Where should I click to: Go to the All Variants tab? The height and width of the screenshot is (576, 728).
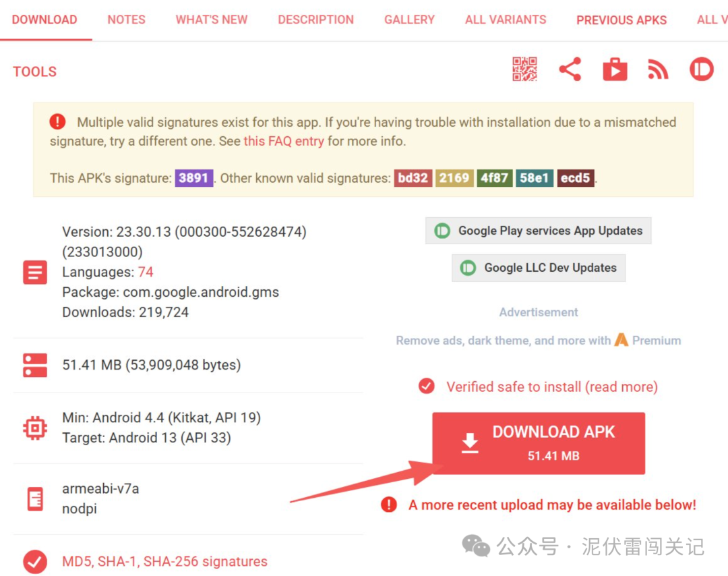tap(506, 20)
